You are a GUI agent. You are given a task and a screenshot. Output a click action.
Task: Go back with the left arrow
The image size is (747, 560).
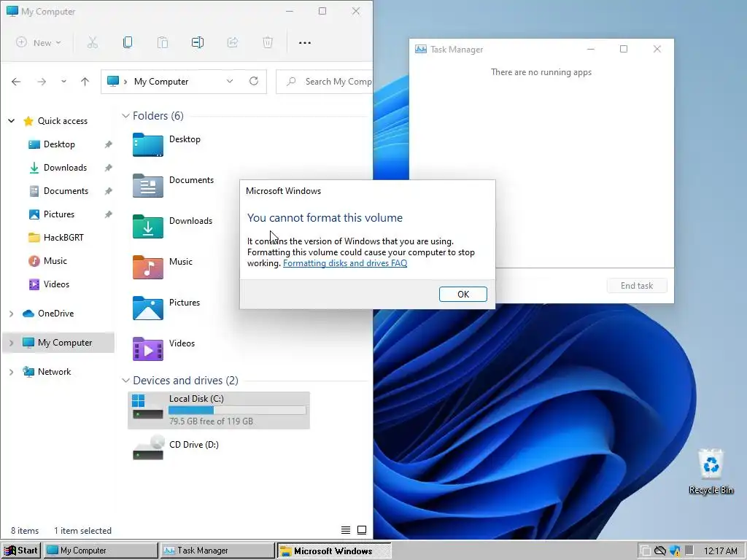pyautogui.click(x=16, y=82)
